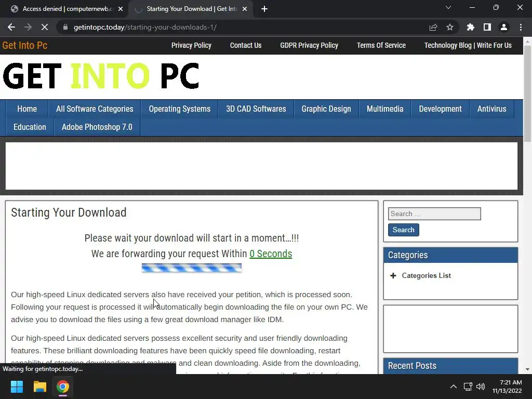Screen dimensions: 532x399
Task: Click the address bar URL
Action: tap(145, 27)
